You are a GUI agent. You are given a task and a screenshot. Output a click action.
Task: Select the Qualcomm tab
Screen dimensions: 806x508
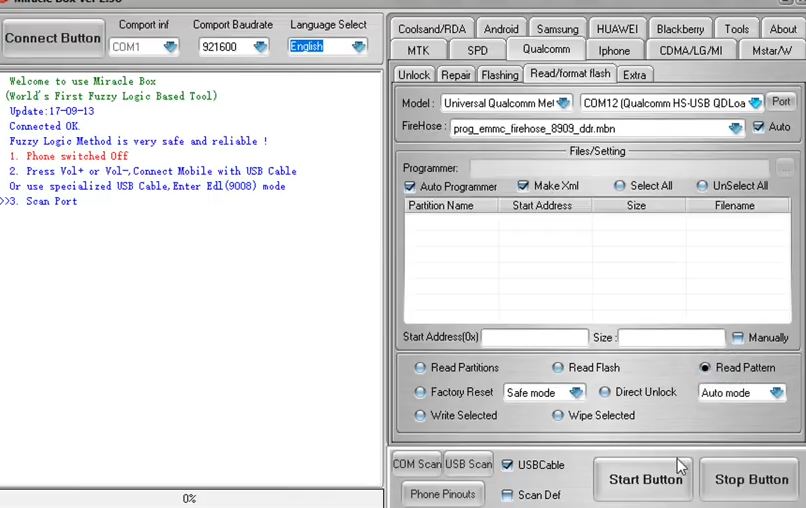(x=546, y=49)
